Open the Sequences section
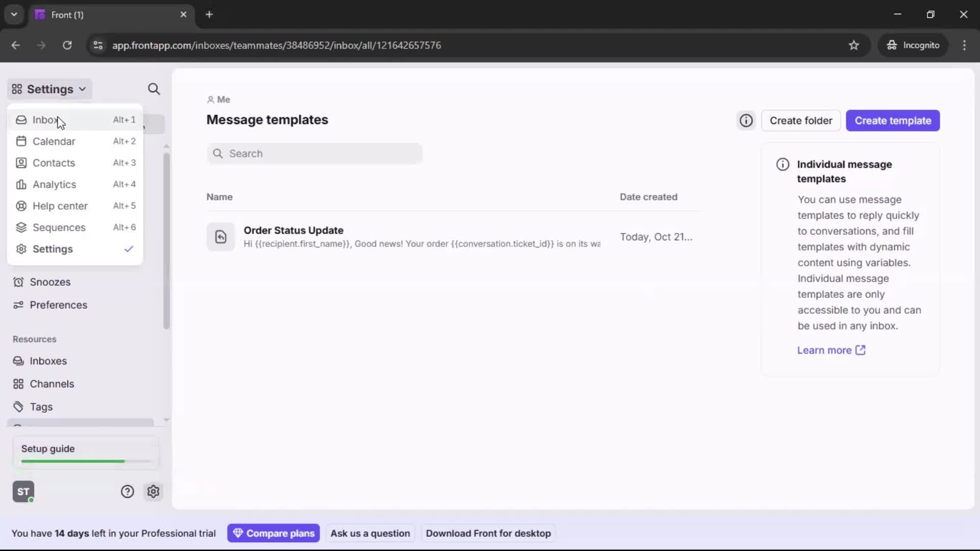 (58, 227)
